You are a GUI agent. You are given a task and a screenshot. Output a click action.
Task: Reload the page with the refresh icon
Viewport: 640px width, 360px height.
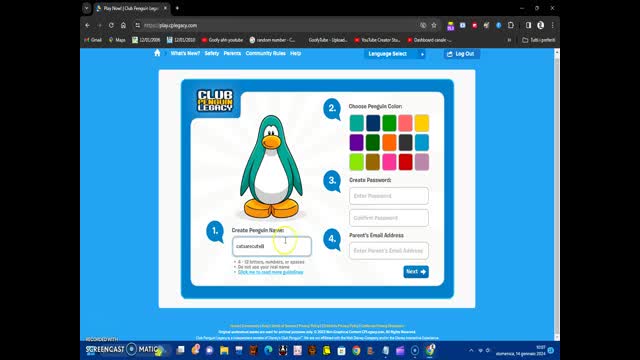pos(111,25)
